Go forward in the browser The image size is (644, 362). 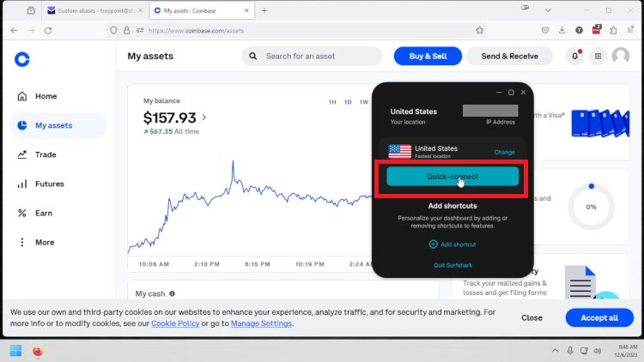click(x=31, y=30)
